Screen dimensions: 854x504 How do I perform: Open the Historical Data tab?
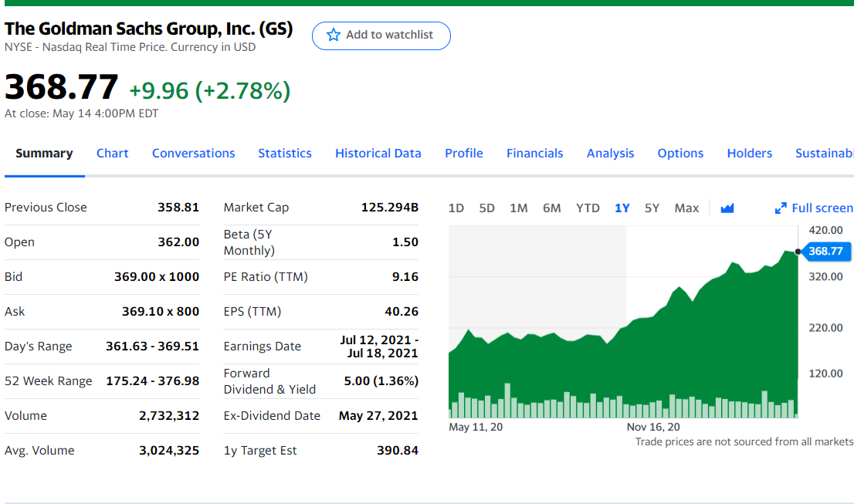(x=378, y=153)
